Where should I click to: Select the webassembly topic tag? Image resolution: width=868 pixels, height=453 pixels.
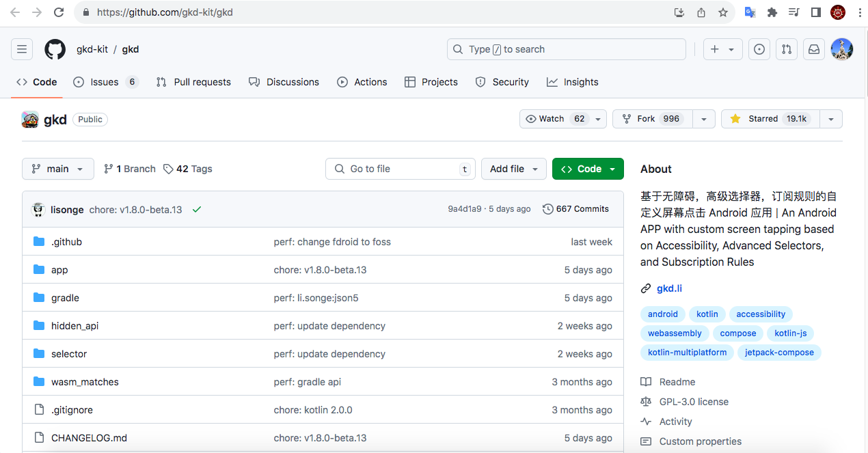click(x=675, y=333)
